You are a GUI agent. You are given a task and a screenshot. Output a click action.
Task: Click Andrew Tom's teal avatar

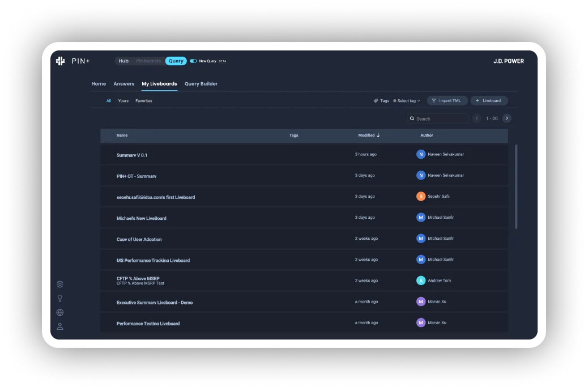(x=421, y=281)
